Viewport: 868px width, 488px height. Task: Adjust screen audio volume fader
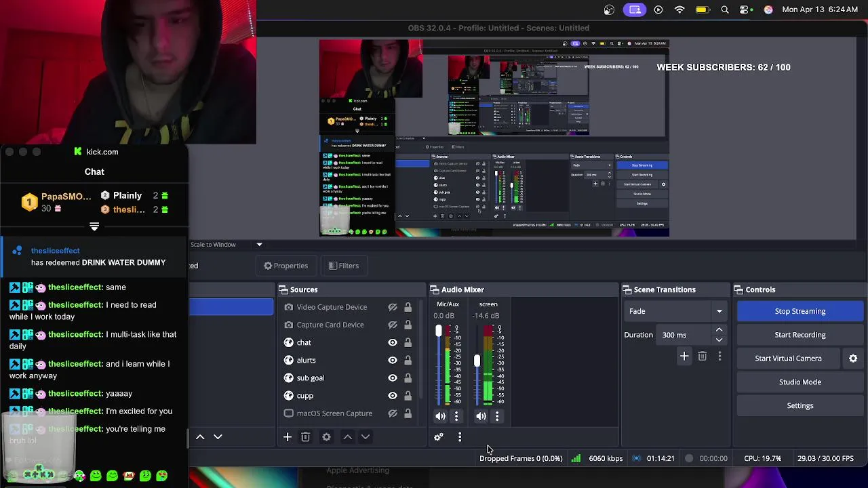coord(477,361)
